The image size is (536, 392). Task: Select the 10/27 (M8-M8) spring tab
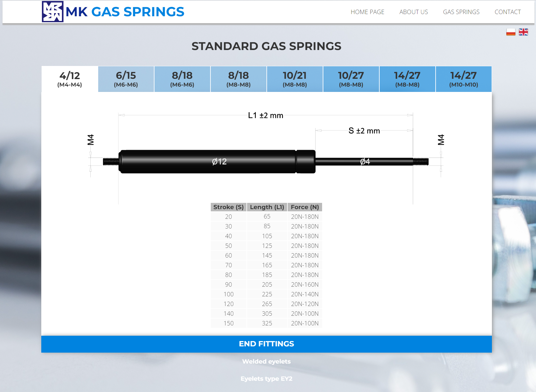point(351,79)
